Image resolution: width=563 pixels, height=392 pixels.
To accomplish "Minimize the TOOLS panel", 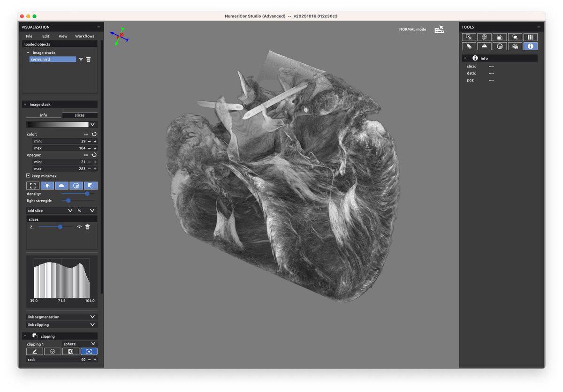I will click(x=539, y=27).
